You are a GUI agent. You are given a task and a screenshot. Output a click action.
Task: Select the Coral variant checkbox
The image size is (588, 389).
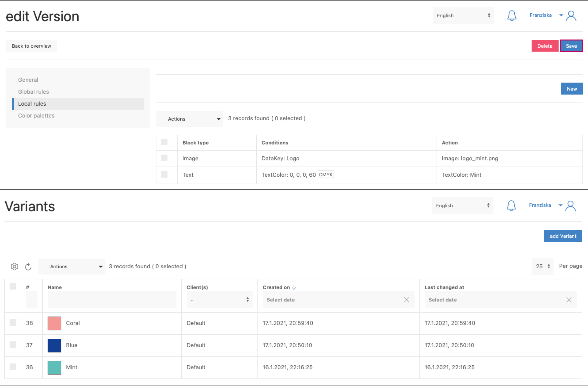[13, 322]
